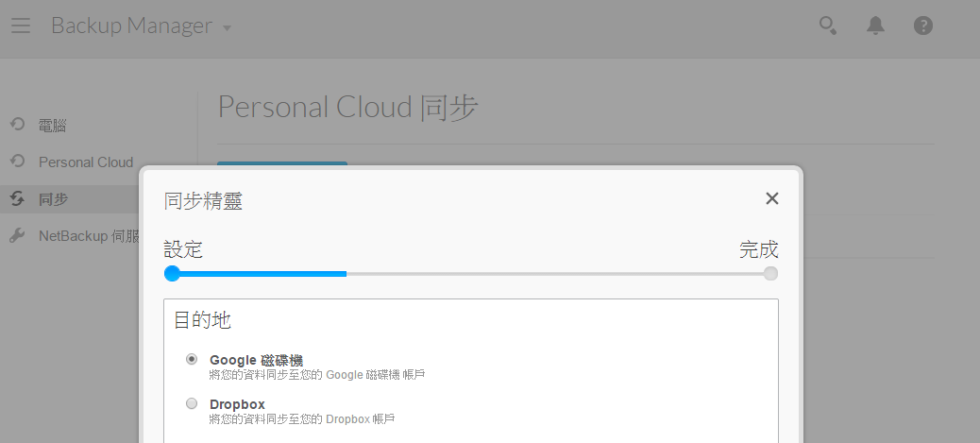Click the sync arrows icon beside 同步
Viewport: 980px width, 443px height.
[x=18, y=199]
